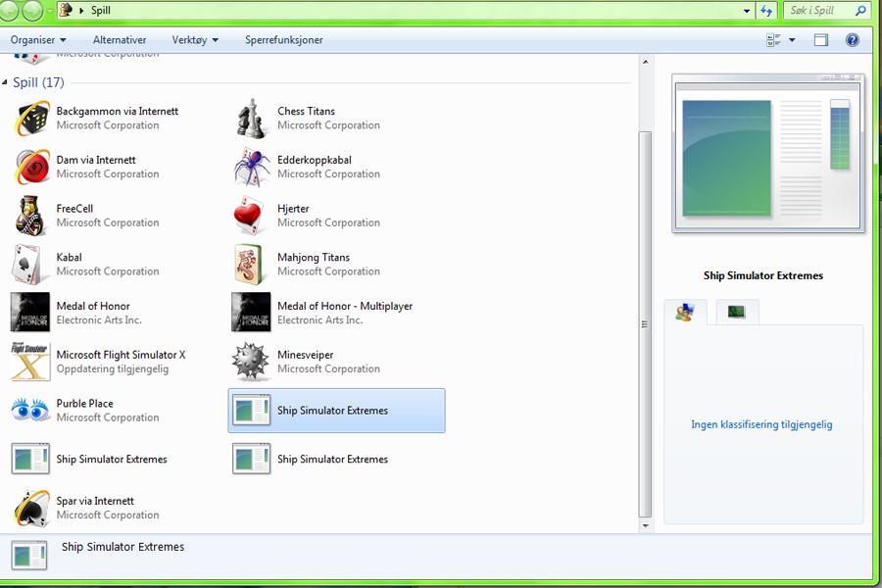Select the Mahjong Titans tile icon

249,265
